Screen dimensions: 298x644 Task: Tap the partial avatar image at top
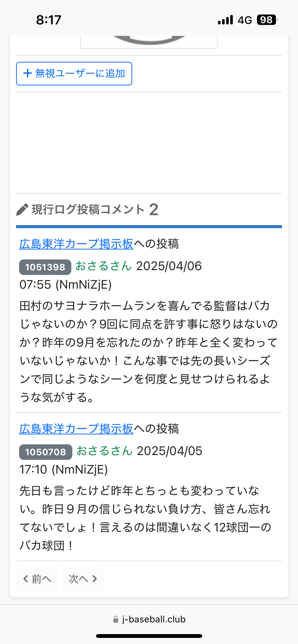149,42
